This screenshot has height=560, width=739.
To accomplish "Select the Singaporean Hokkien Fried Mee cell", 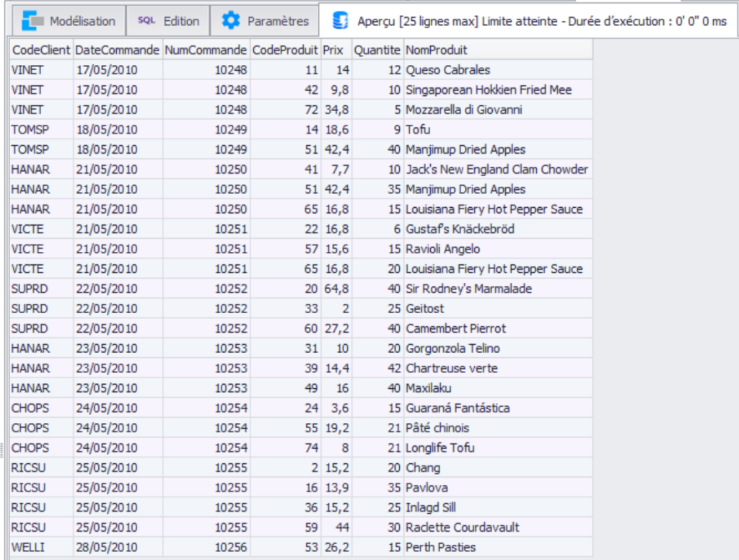I will [x=498, y=89].
